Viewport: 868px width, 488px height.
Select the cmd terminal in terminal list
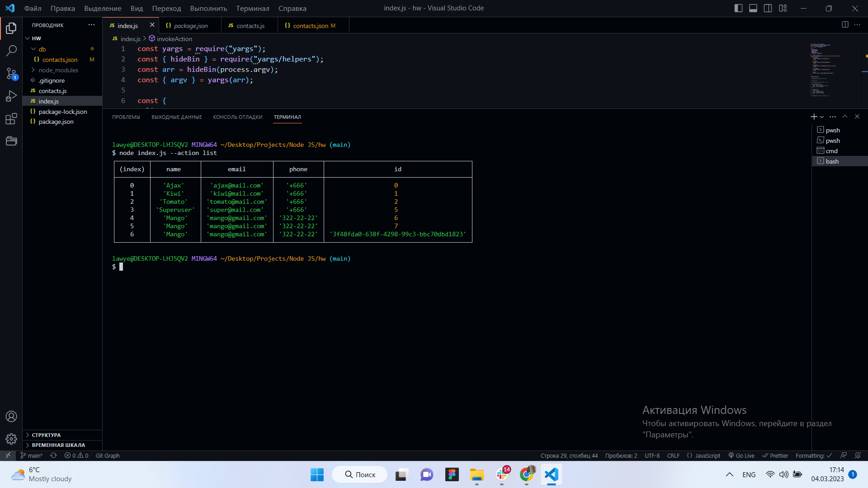[x=840, y=151]
